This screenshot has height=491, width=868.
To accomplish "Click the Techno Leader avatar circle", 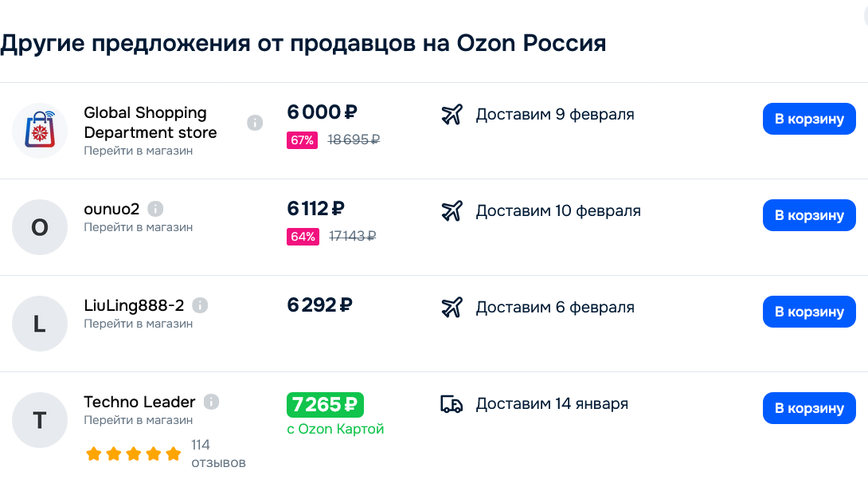I will coord(40,420).
